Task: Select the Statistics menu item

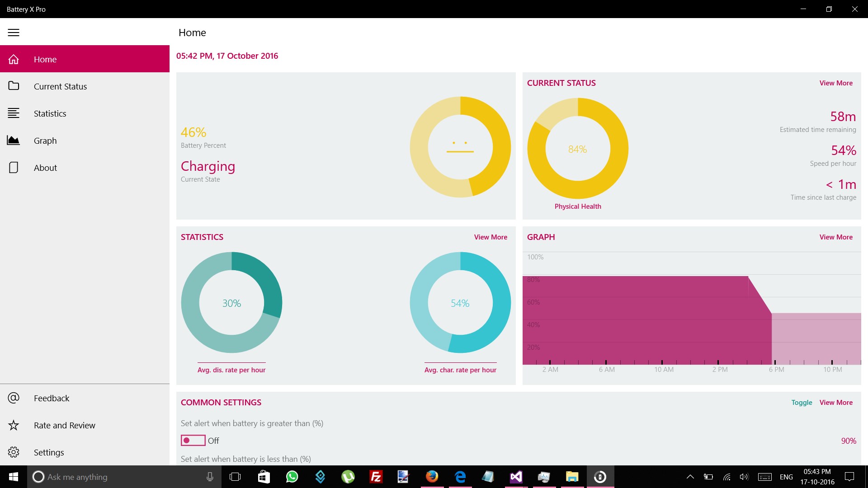Action: 50,113
